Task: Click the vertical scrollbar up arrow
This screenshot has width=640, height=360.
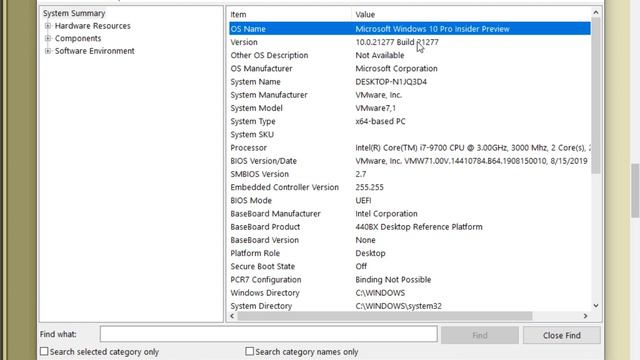Action: tap(596, 13)
